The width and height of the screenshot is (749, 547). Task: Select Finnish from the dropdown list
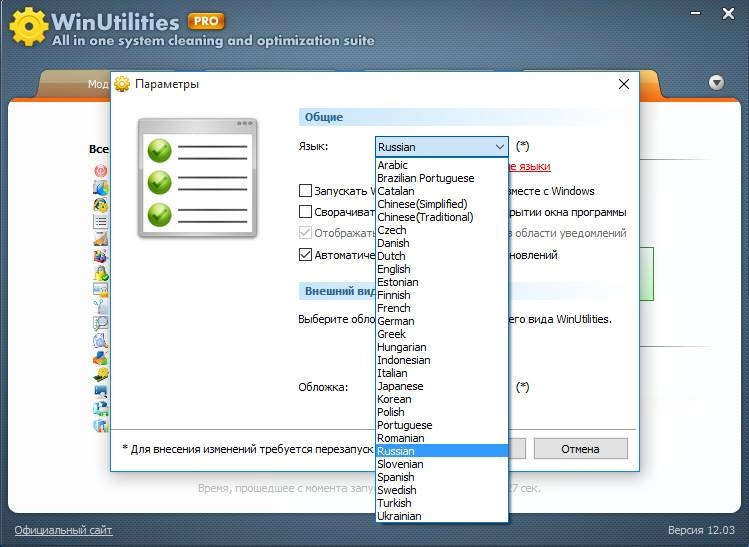441,295
